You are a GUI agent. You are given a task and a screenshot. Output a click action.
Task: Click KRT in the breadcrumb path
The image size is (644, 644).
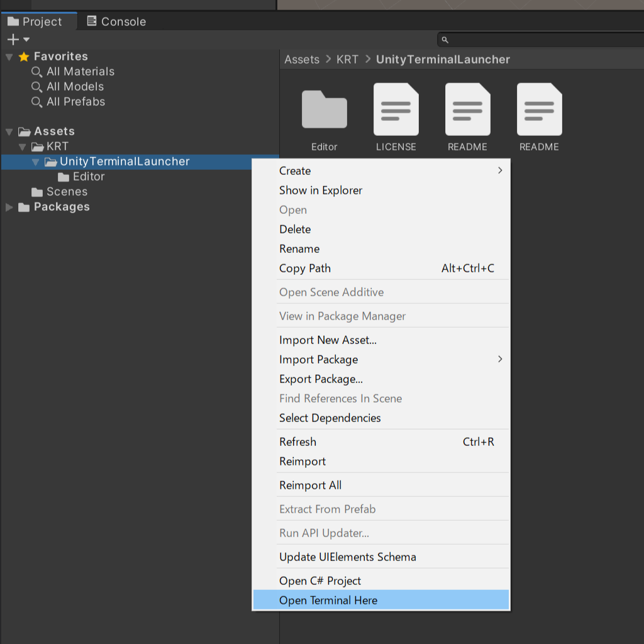347,60
